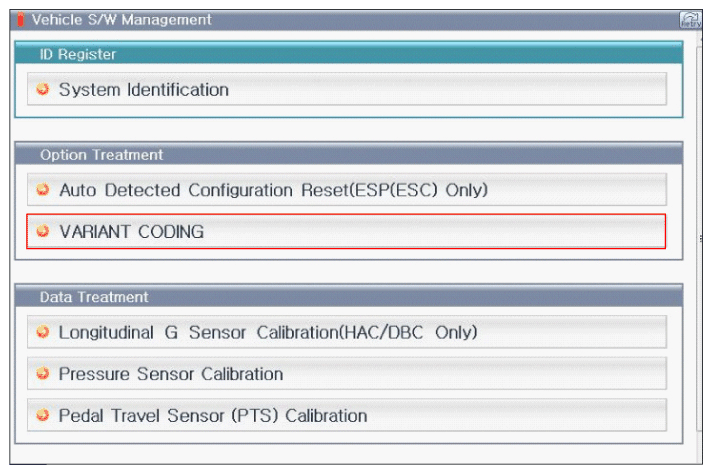The height and width of the screenshot is (474, 712).
Task: Click the orange bullet beside VARIANT CODING
Action: 43,232
